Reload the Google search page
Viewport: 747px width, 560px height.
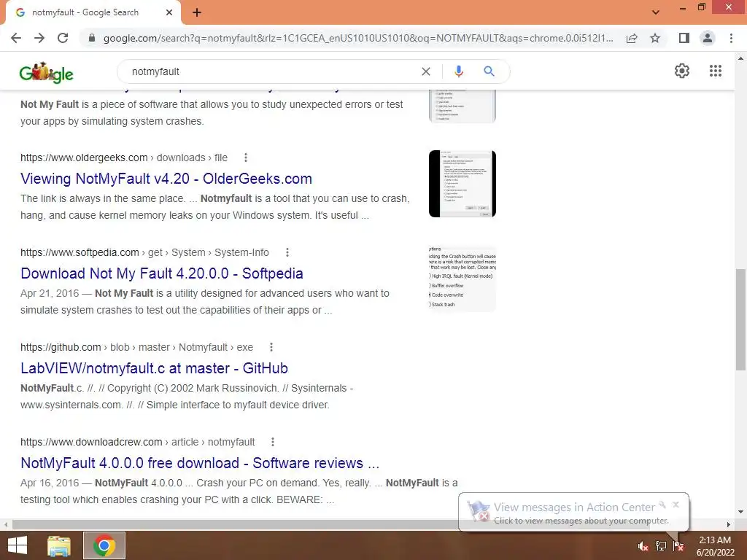point(63,38)
